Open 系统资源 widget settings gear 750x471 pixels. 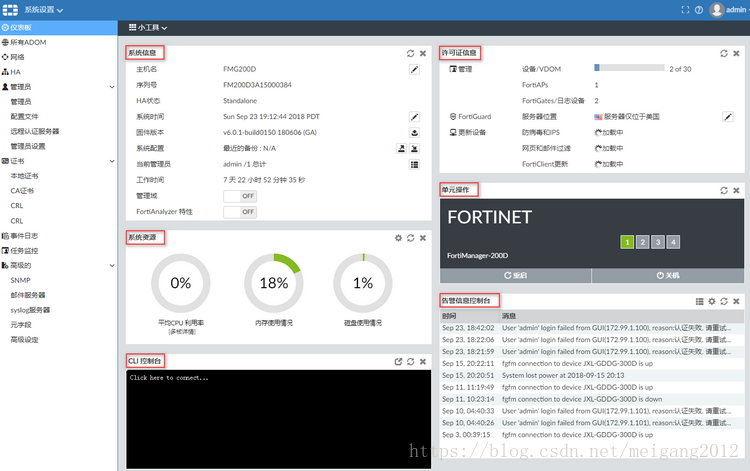click(398, 238)
